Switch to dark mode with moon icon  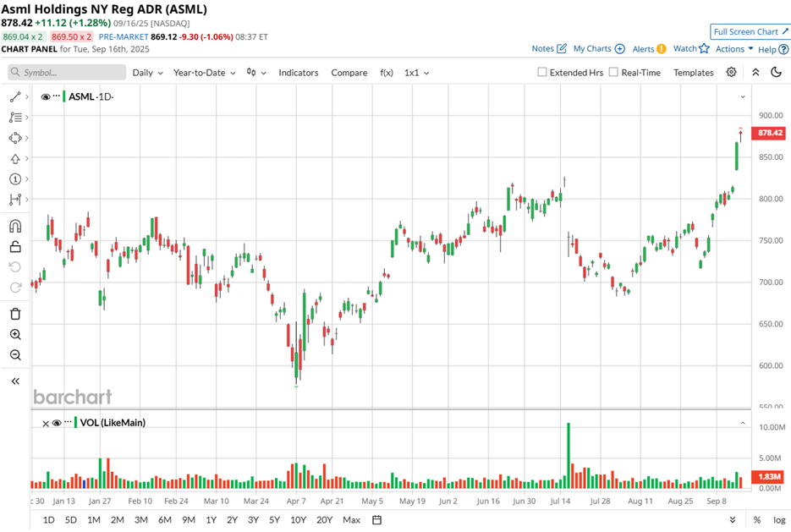(777, 72)
